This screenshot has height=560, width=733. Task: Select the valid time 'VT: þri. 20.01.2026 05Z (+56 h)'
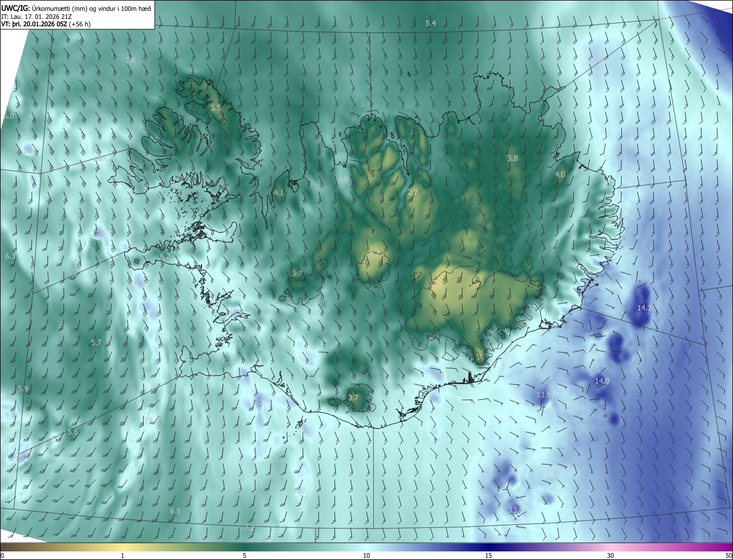click(46, 24)
